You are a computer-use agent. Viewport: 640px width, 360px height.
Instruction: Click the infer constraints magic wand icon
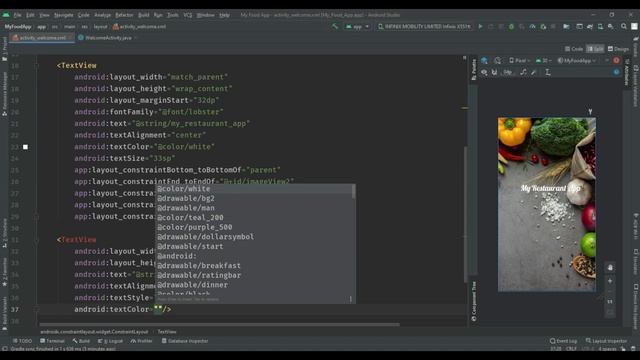[x=534, y=72]
